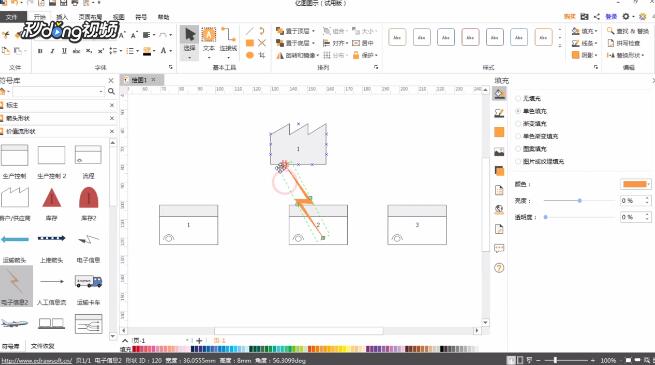The height and width of the screenshot is (365, 655).
Task: Open the hyperlink globe icon in sidebar
Action: [x=499, y=209]
